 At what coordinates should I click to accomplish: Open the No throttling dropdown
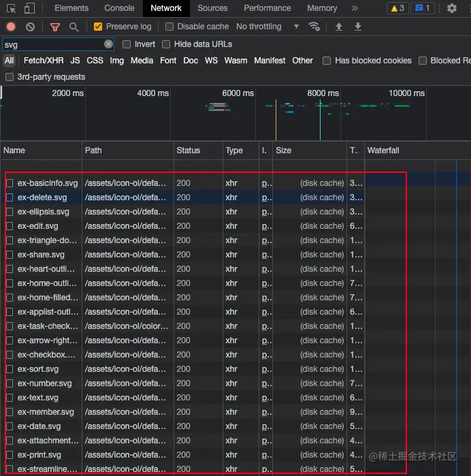point(267,27)
